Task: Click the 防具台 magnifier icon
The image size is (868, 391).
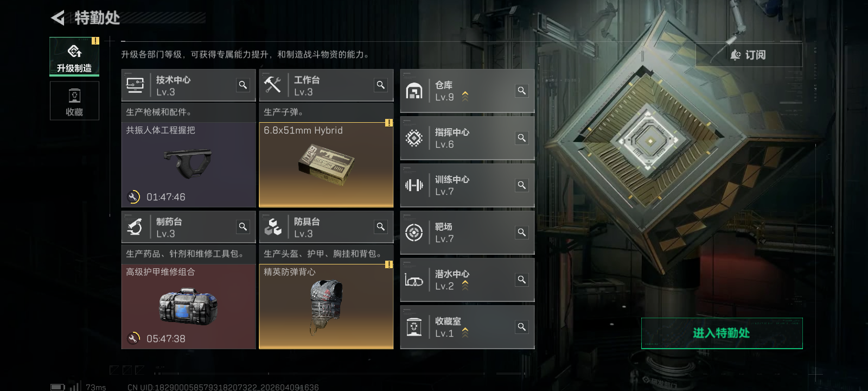Action: click(381, 226)
